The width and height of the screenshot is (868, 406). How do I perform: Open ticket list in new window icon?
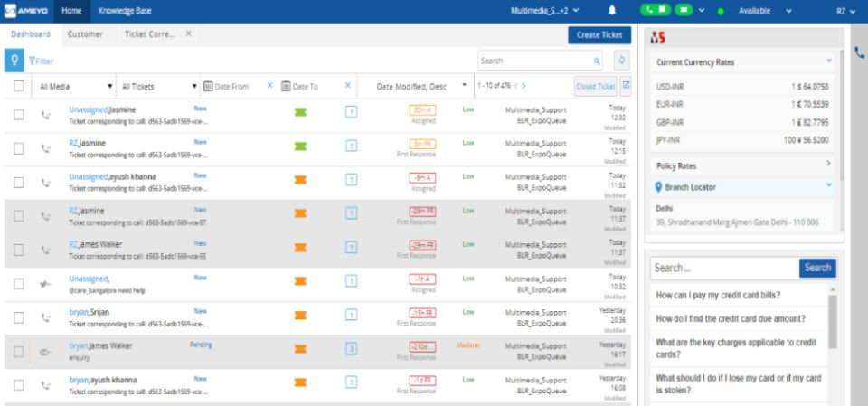[x=626, y=86]
